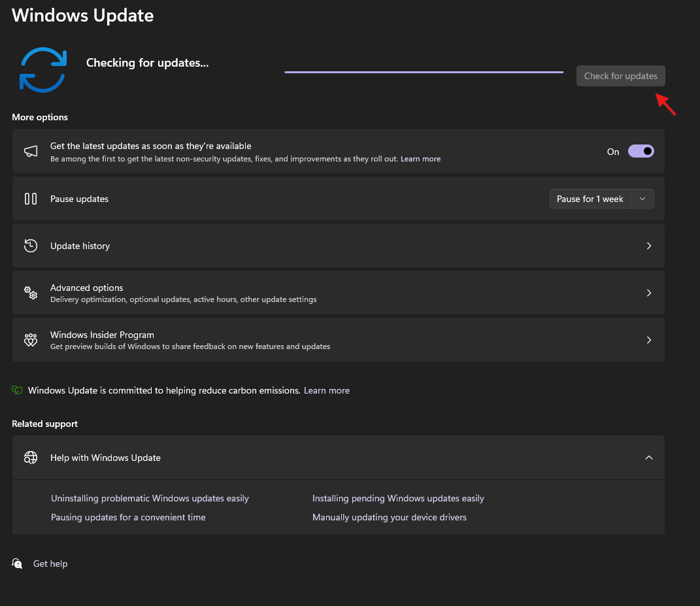This screenshot has width=700, height=606.
Task: Select the megaphone icon for latest updates
Action: click(x=30, y=151)
